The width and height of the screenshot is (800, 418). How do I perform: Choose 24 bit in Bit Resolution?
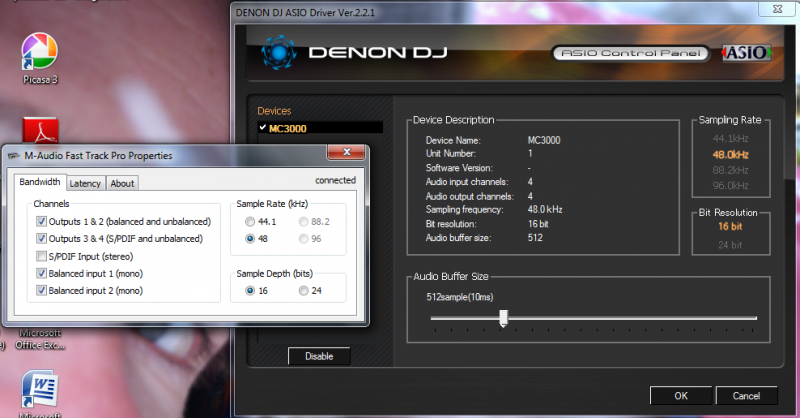click(x=730, y=245)
